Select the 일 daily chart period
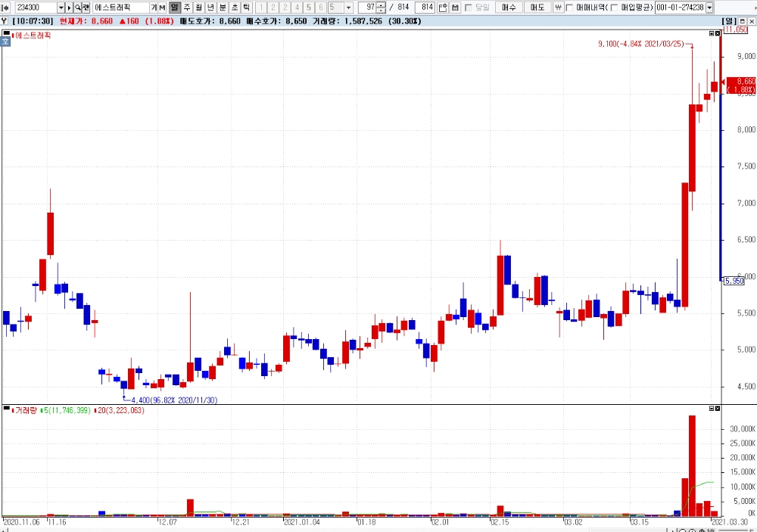This screenshot has width=757, height=532. tap(175, 8)
